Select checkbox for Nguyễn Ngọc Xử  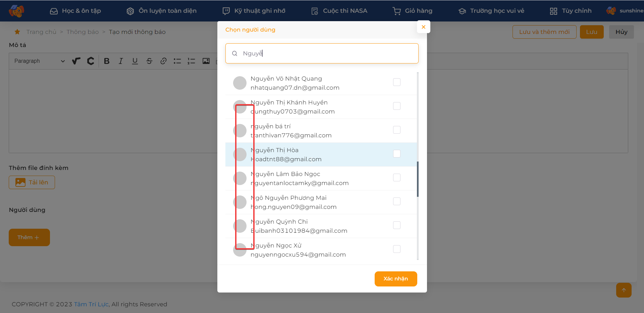click(x=397, y=249)
